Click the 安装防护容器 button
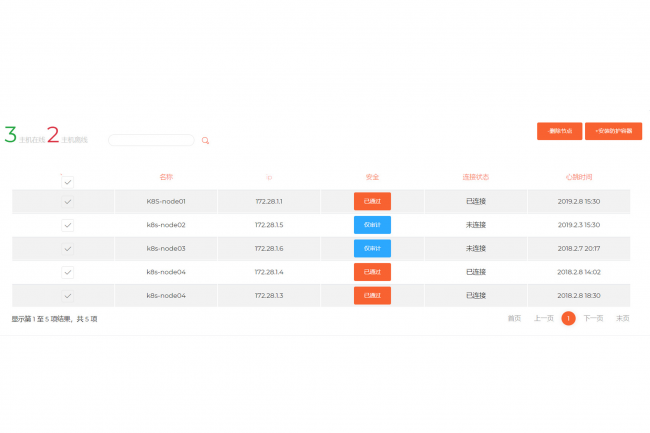Image resolution: width=650 pixels, height=433 pixels. click(613, 131)
